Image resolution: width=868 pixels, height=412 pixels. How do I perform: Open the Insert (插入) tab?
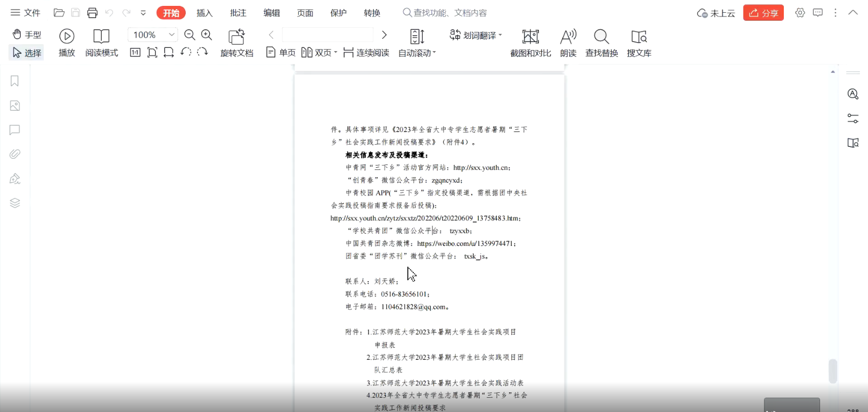pyautogui.click(x=204, y=13)
